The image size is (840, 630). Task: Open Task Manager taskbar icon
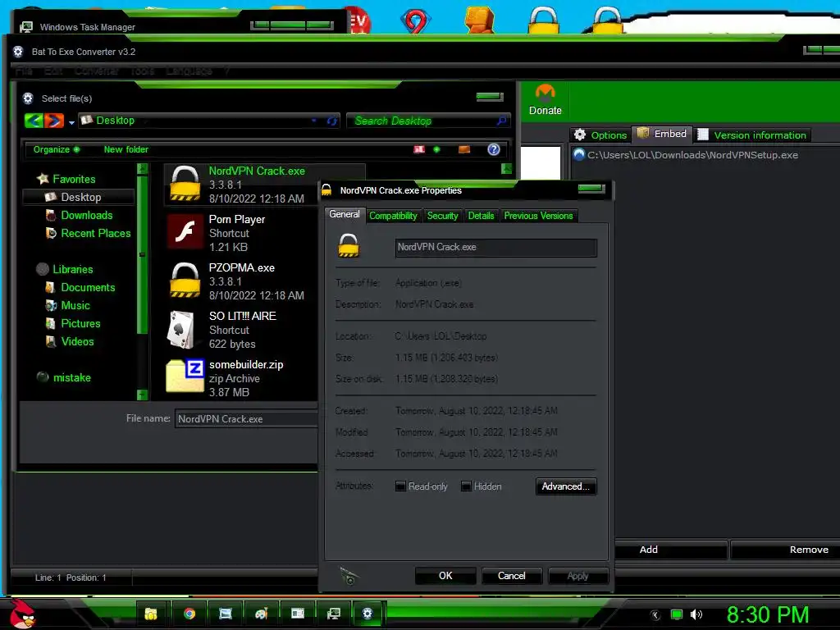pos(333,614)
